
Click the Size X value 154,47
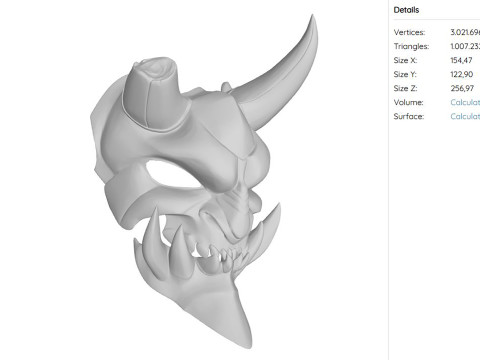click(461, 60)
